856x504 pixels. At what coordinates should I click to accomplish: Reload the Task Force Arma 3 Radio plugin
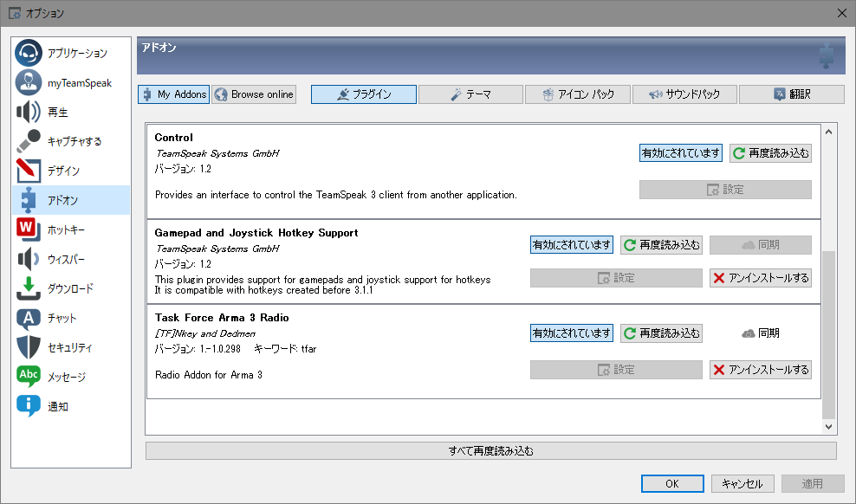pyautogui.click(x=661, y=333)
